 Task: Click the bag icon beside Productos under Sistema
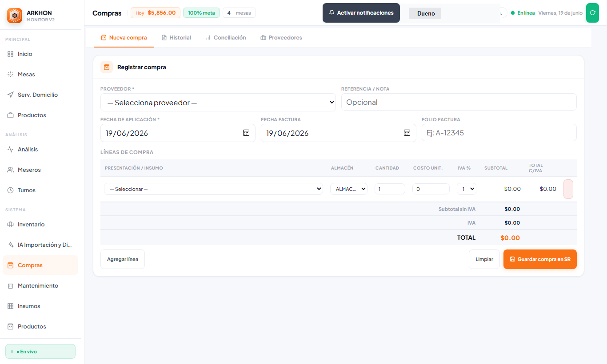(x=11, y=326)
